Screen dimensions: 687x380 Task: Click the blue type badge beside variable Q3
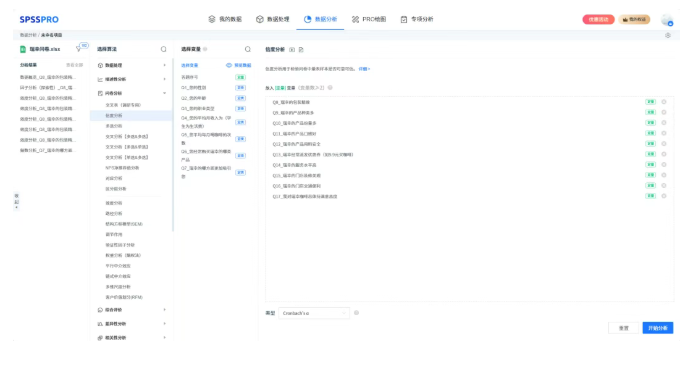(x=241, y=109)
